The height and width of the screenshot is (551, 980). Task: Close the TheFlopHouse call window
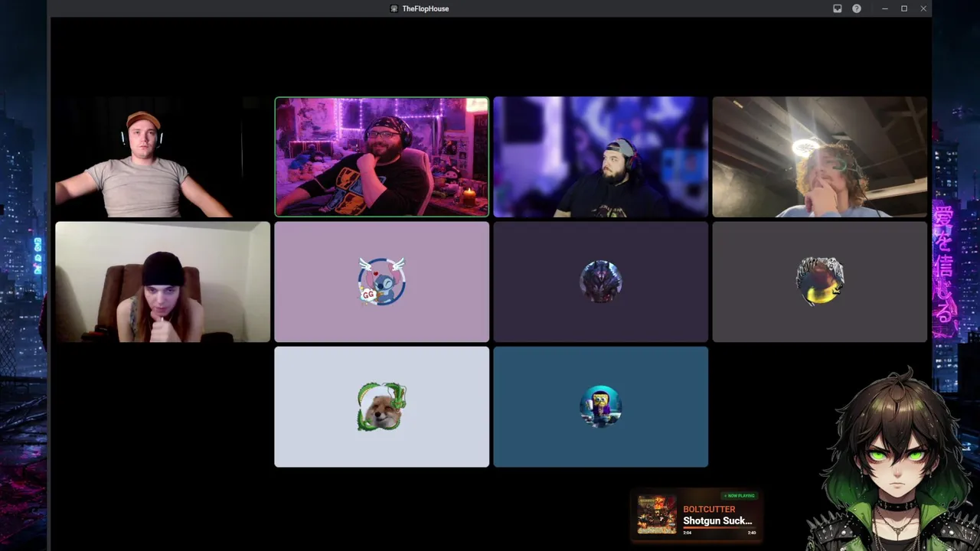tap(923, 8)
